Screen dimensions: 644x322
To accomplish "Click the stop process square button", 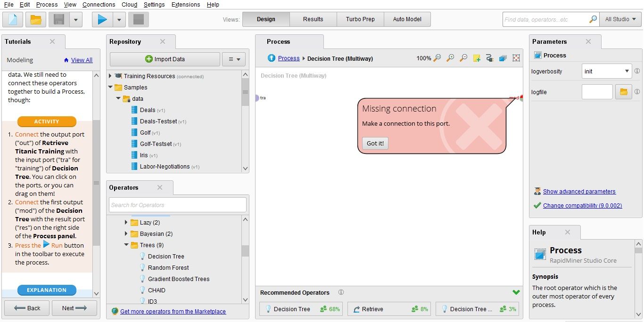I will 138,19.
